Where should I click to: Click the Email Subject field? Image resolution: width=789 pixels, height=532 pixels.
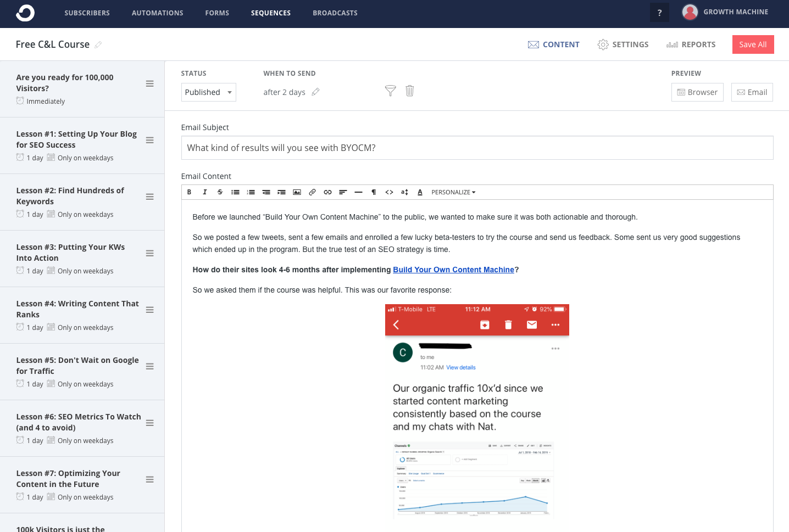[477, 148]
